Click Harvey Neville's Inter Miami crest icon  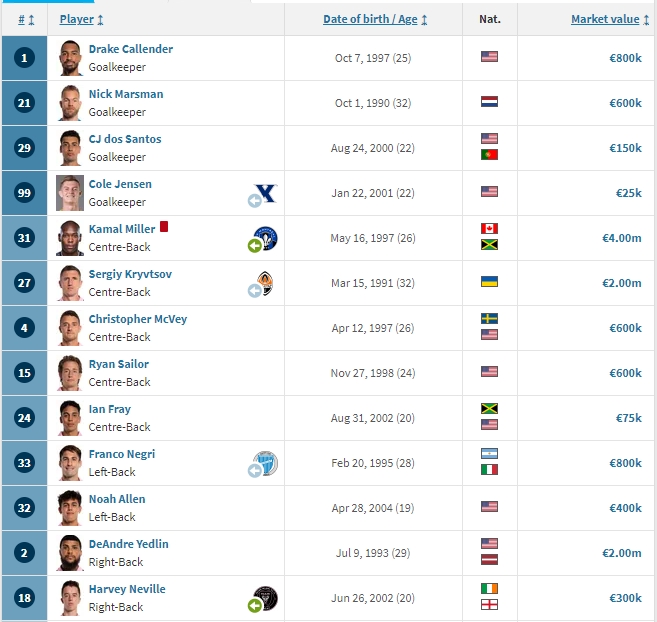266,598
